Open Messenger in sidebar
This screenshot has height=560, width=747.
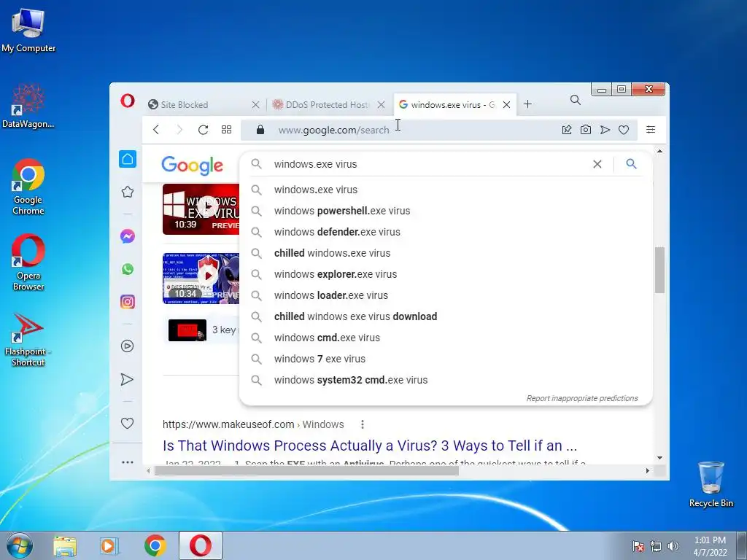tap(127, 236)
